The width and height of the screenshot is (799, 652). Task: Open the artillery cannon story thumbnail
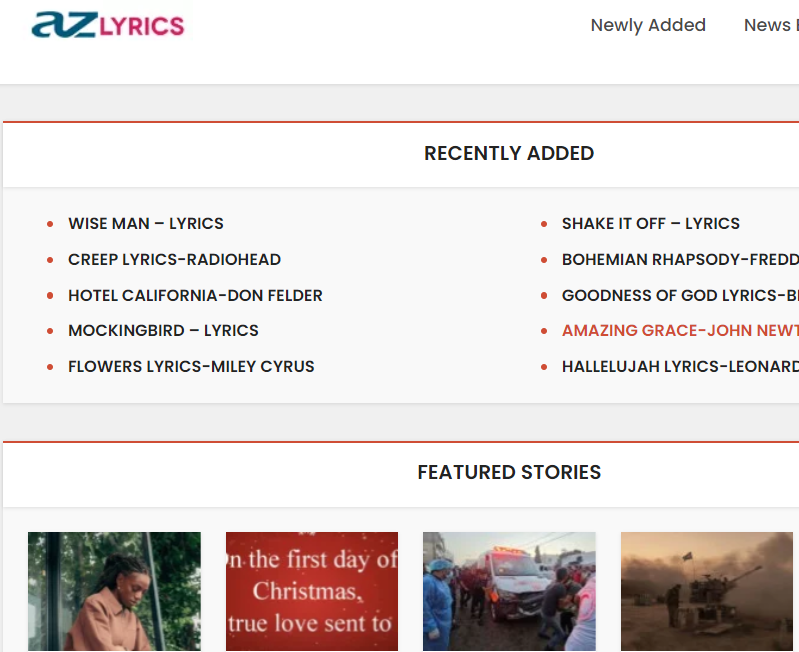[707, 591]
